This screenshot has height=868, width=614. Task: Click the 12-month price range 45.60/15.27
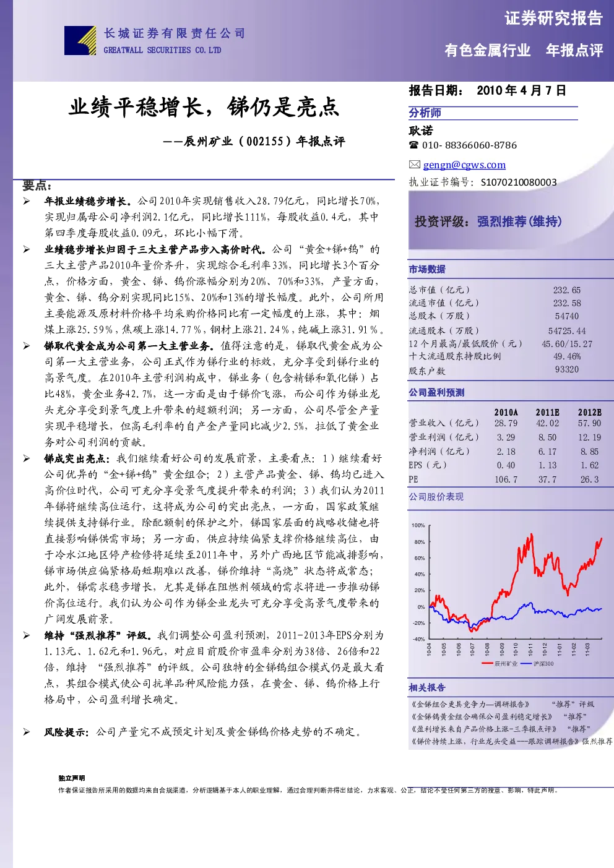567,344
